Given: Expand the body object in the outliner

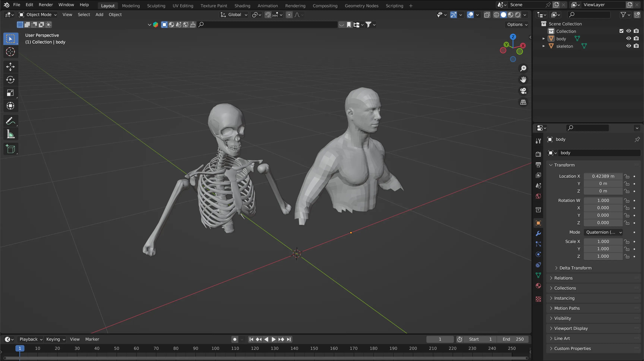Looking at the screenshot, I should pyautogui.click(x=544, y=39).
